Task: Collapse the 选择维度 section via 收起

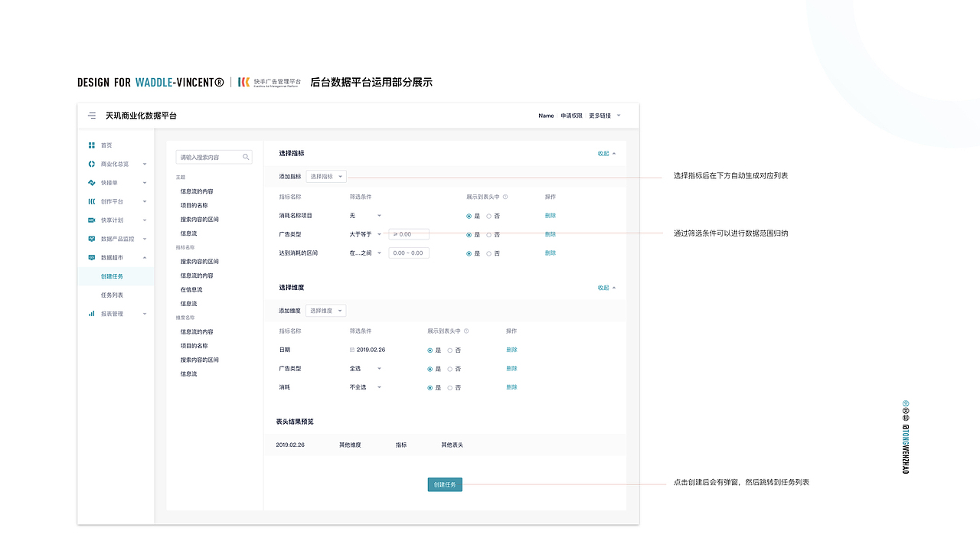Action: pos(606,288)
